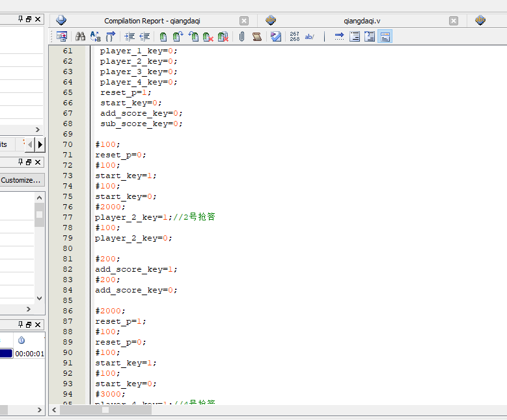Click the delay '#2000;' on line 76
Screen dimensions: 507x420
(110, 207)
